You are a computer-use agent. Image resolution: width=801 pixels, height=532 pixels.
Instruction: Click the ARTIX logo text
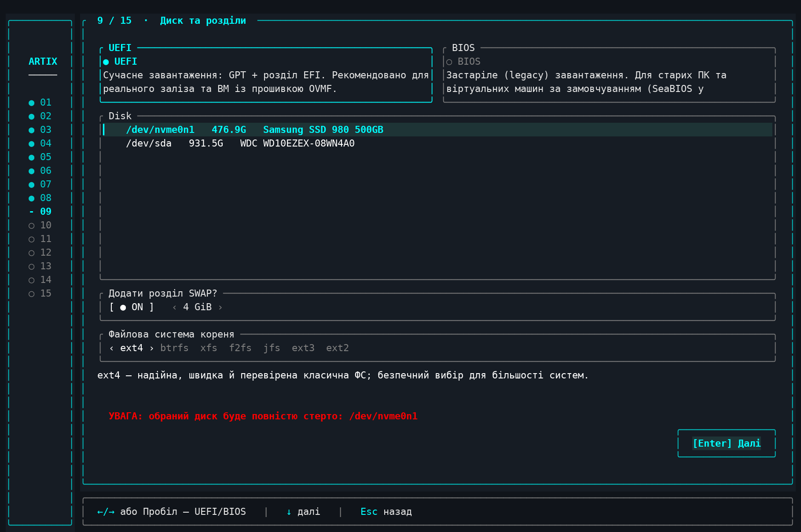[43, 62]
